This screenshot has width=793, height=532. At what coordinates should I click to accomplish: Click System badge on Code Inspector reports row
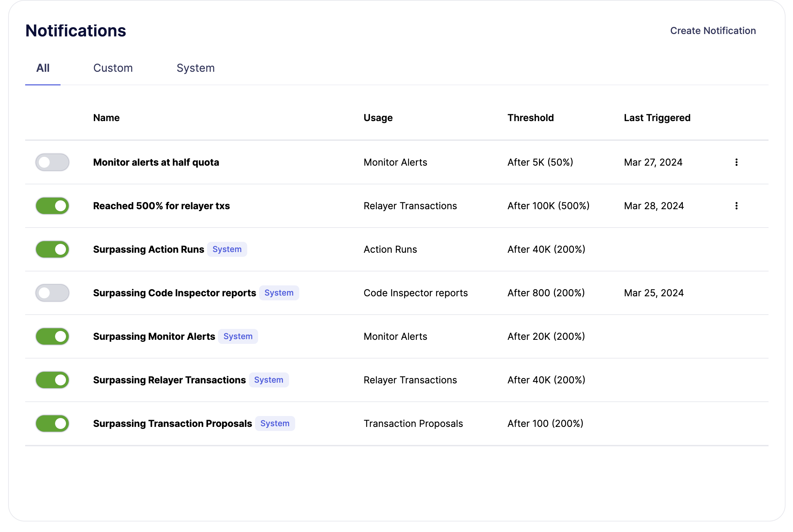[x=279, y=293]
